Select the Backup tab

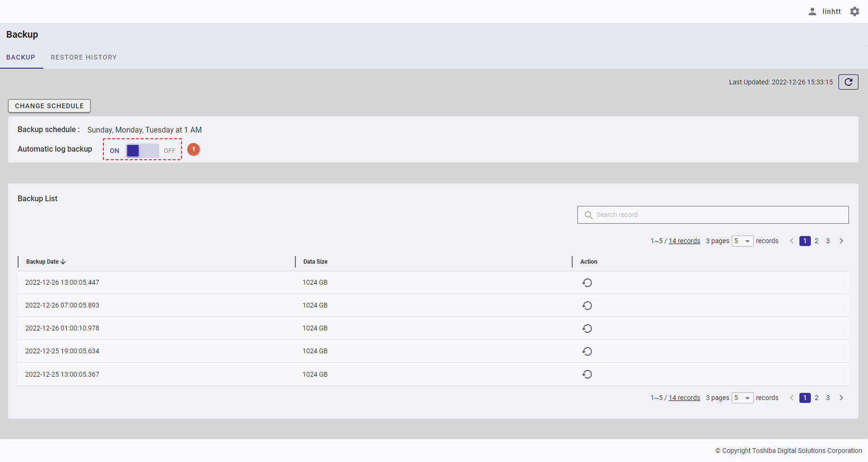(x=20, y=57)
